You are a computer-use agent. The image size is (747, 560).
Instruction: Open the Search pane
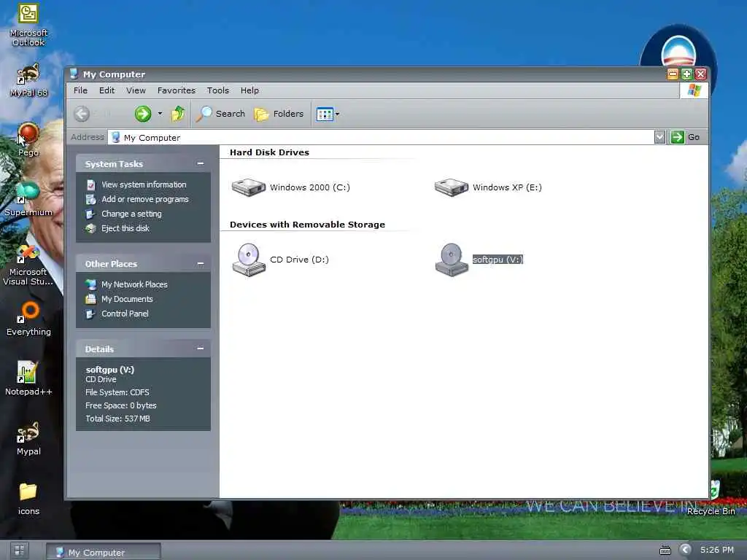point(220,114)
